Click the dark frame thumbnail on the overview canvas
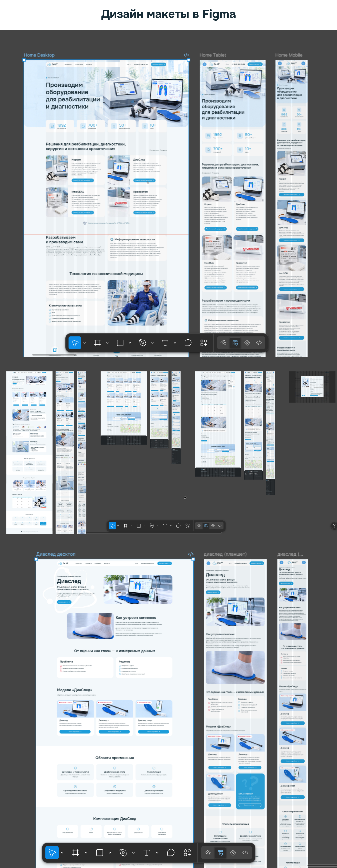 point(312,387)
